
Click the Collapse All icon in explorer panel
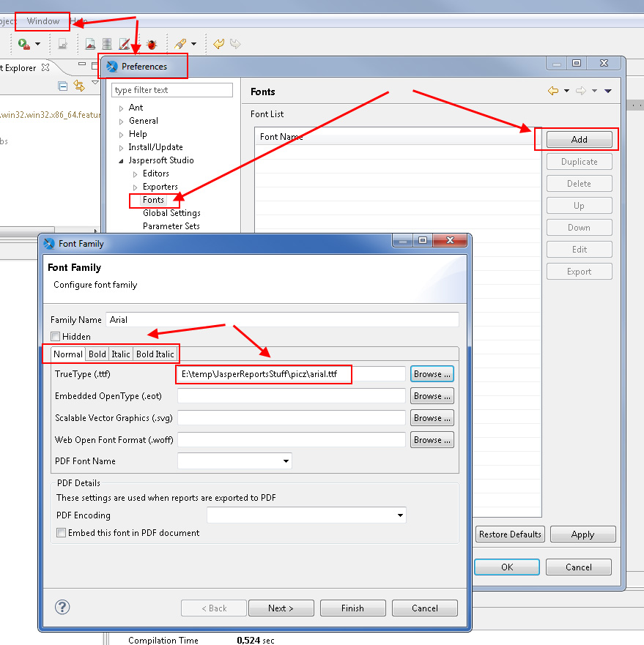[63, 86]
